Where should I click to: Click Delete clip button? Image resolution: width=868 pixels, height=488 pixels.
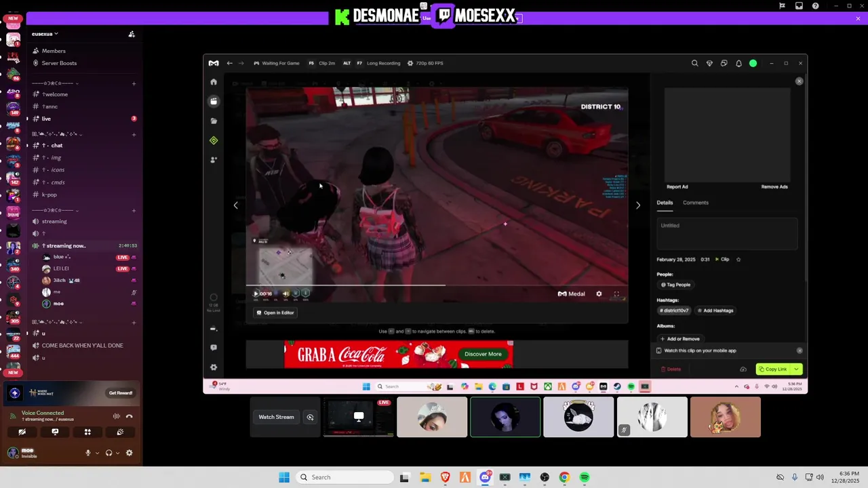(x=671, y=369)
